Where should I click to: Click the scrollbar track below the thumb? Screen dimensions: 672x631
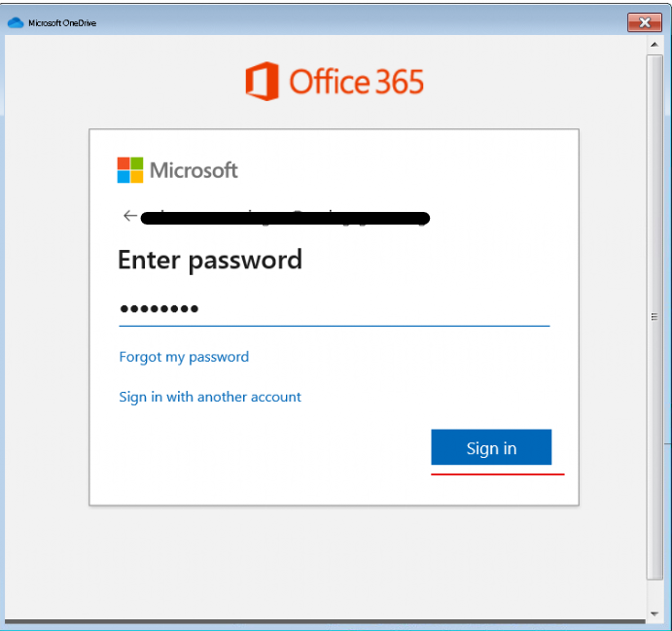[x=654, y=594]
